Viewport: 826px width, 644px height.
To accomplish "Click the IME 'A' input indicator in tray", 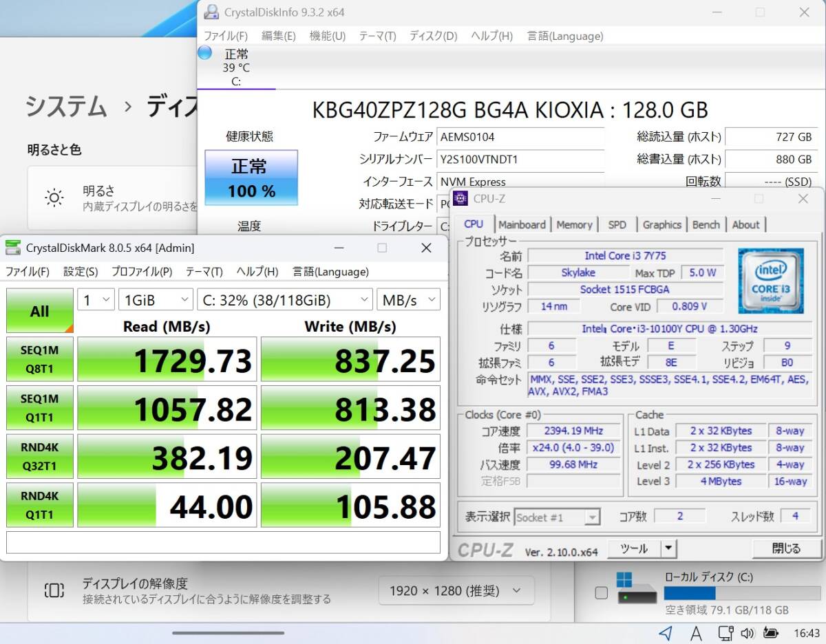I will point(696,632).
